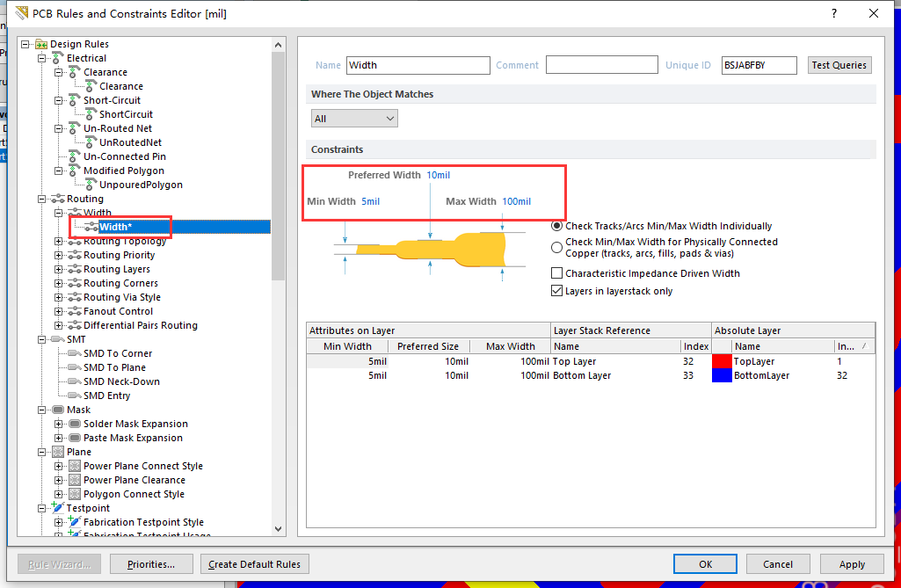Image resolution: width=901 pixels, height=588 pixels.
Task: Expand the Power Plane Clearance node
Action: coord(59,480)
